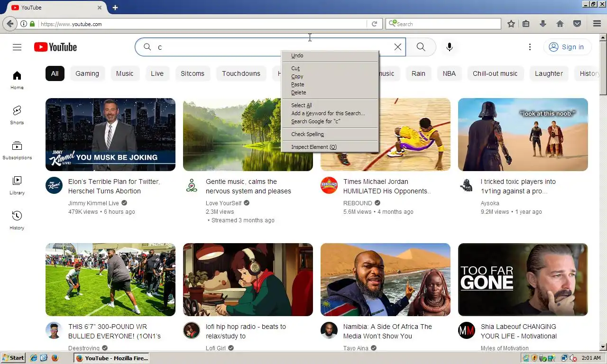This screenshot has width=607, height=364.
Task: Click the look at this noob thumbnail
Action: point(523,135)
